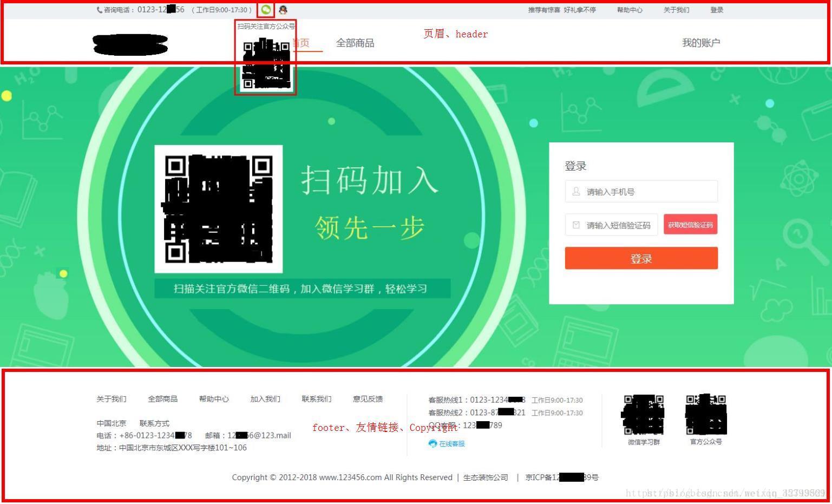
Task: Click the user icon in phone number field
Action: pyautogui.click(x=576, y=191)
